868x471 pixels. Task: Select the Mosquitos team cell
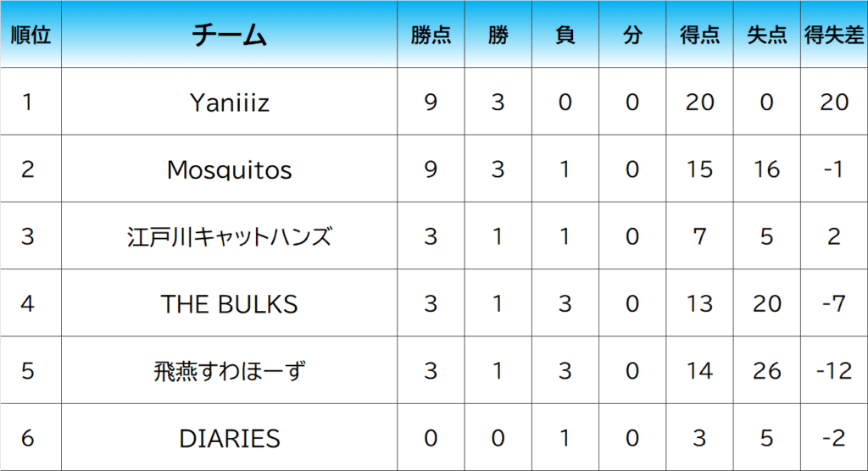(230, 169)
